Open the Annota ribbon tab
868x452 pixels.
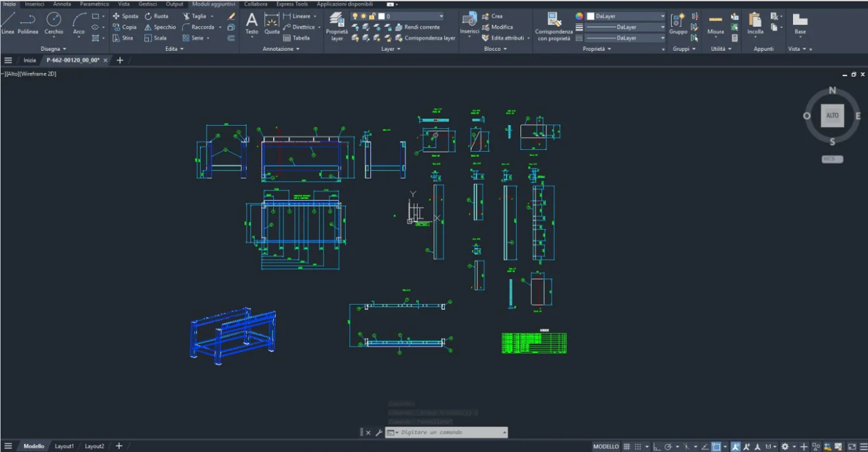[x=62, y=4]
